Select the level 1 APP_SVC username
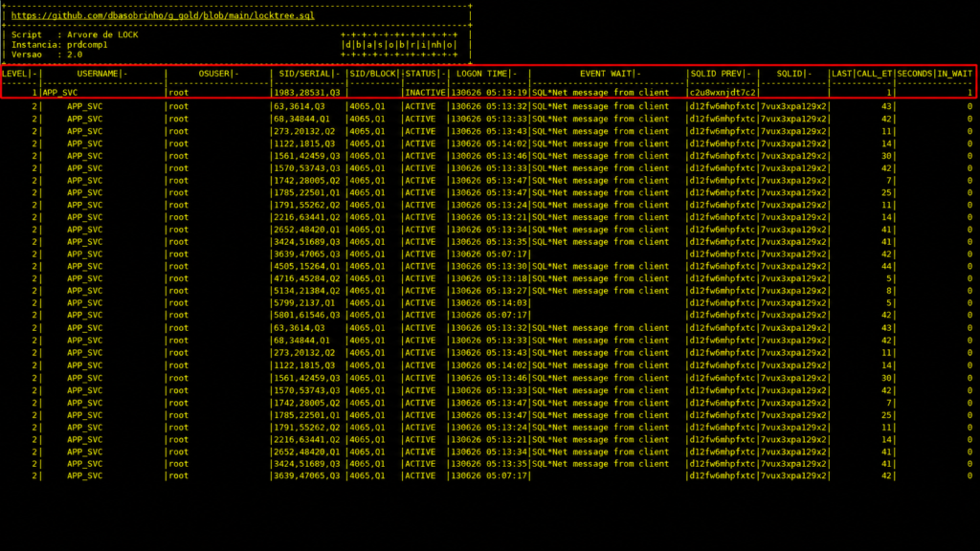 pyautogui.click(x=60, y=93)
